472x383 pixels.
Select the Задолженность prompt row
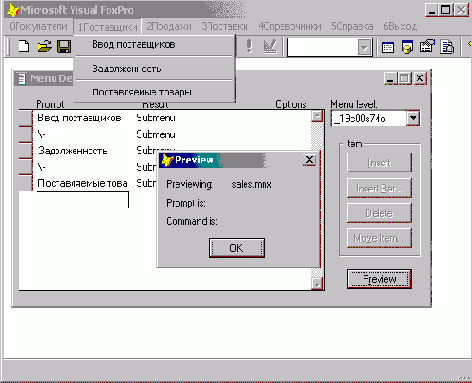point(73,151)
